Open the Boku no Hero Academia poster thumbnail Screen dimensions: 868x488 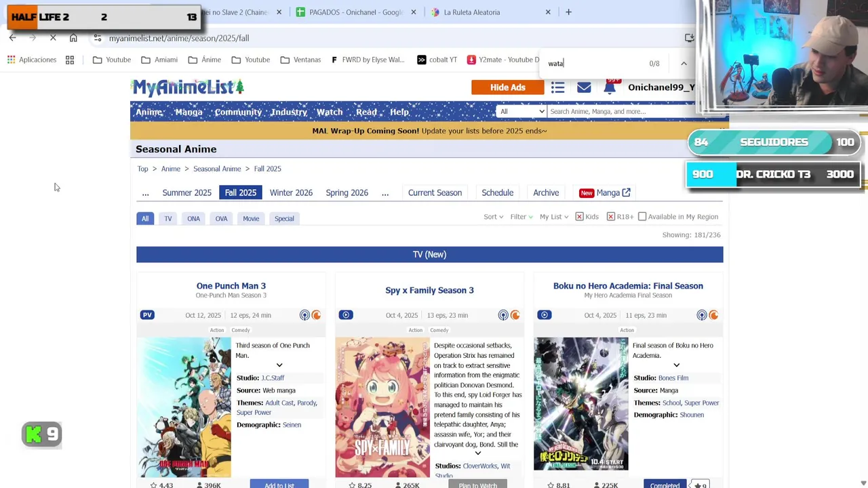[x=581, y=404]
